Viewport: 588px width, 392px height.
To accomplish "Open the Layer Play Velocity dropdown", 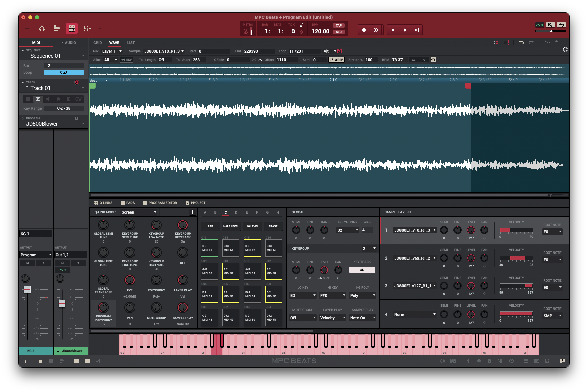I will click(x=333, y=318).
